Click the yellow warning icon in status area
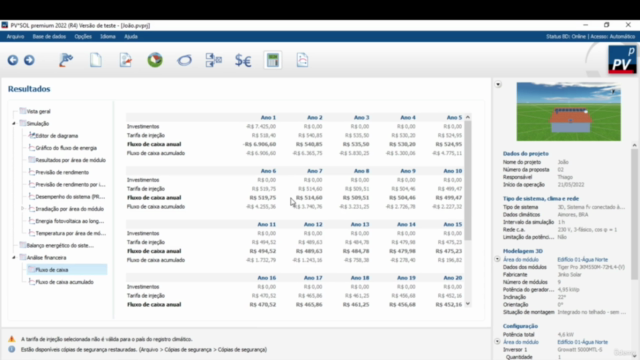640x360 pixels. 12,339
